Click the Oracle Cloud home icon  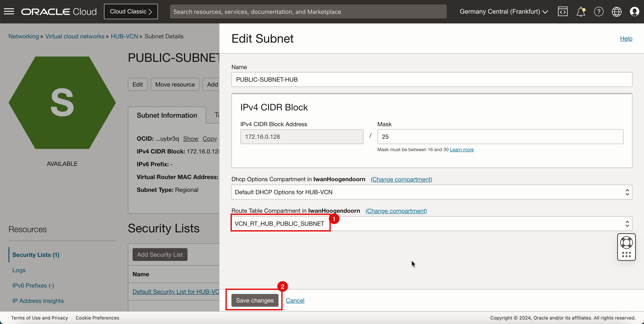tap(60, 11)
